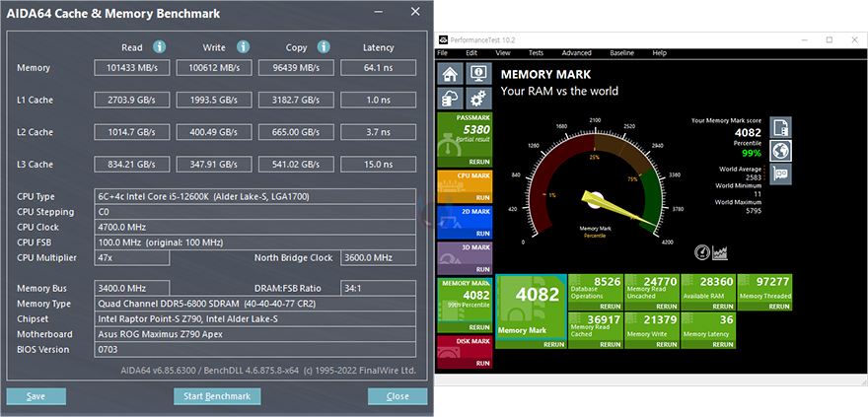This screenshot has width=868, height=417.
Task: Open the Home icon in PerformanceTest
Action: pos(451,73)
